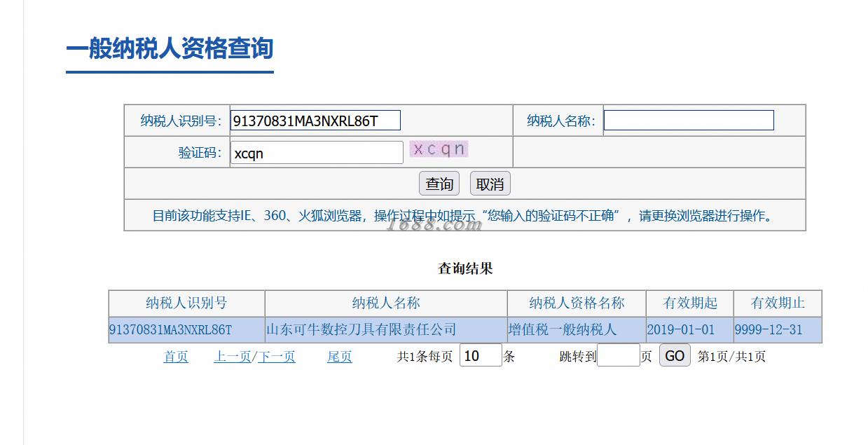Click table header 纳税人名称
This screenshot has height=445, width=868.
[x=386, y=303]
